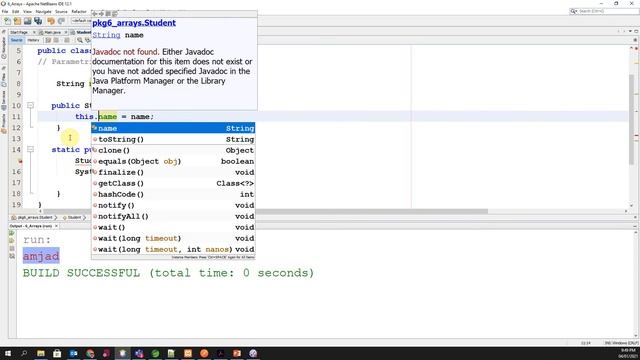Open the default config dropdown
Image resolution: width=640 pixels, height=360 pixels.
click(81, 21)
